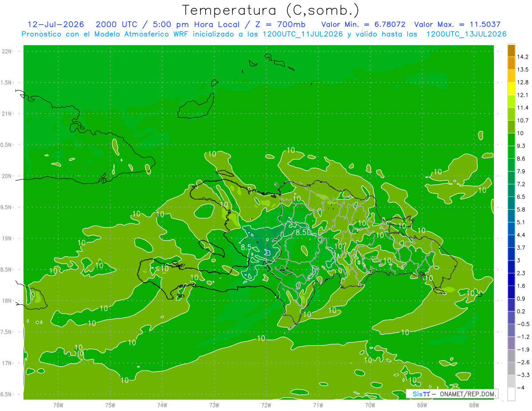Click the "1200UTC_13JUL2026" valid-until time
532x411 pixels.
tap(466, 34)
